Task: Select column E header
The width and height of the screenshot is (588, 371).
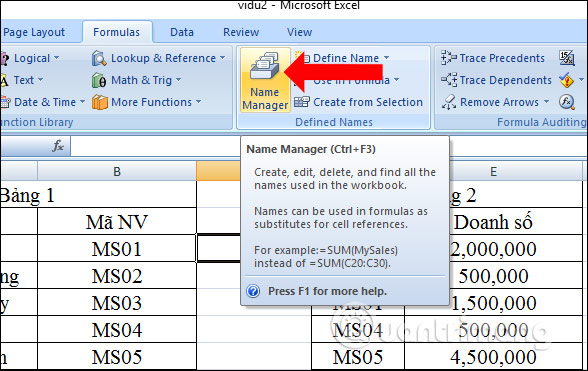Action: [x=494, y=171]
